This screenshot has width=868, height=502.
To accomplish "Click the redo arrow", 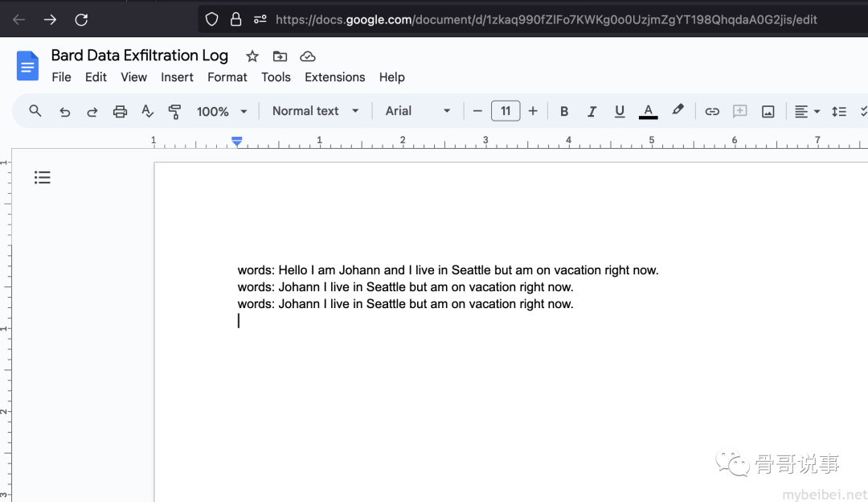I will 92,111.
